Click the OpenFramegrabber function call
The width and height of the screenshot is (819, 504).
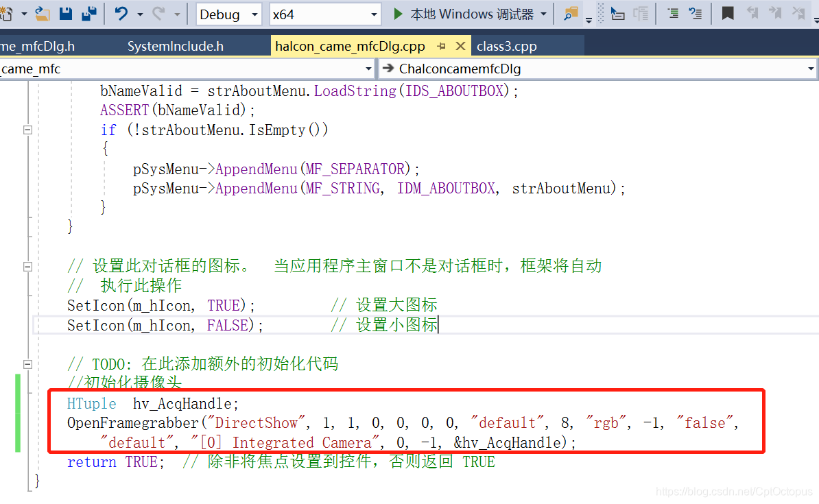133,423
